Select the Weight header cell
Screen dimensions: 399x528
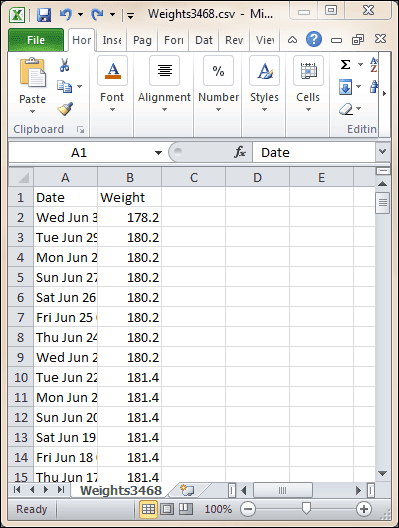click(130, 197)
